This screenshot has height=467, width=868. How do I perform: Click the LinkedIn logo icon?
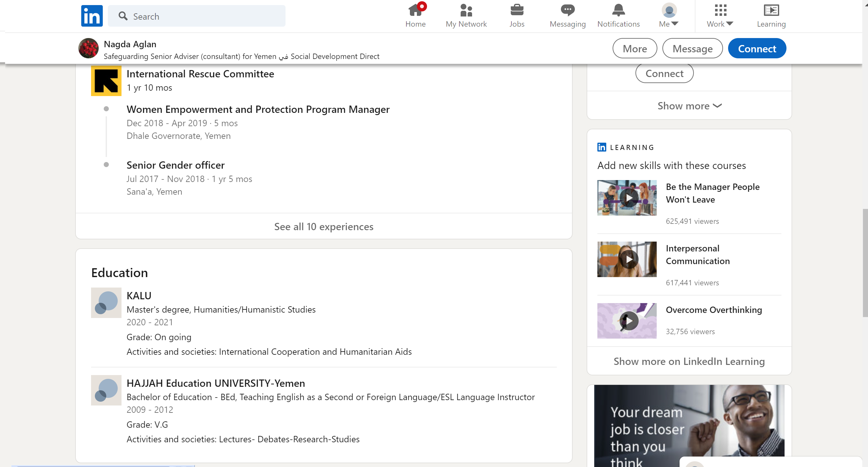point(92,16)
